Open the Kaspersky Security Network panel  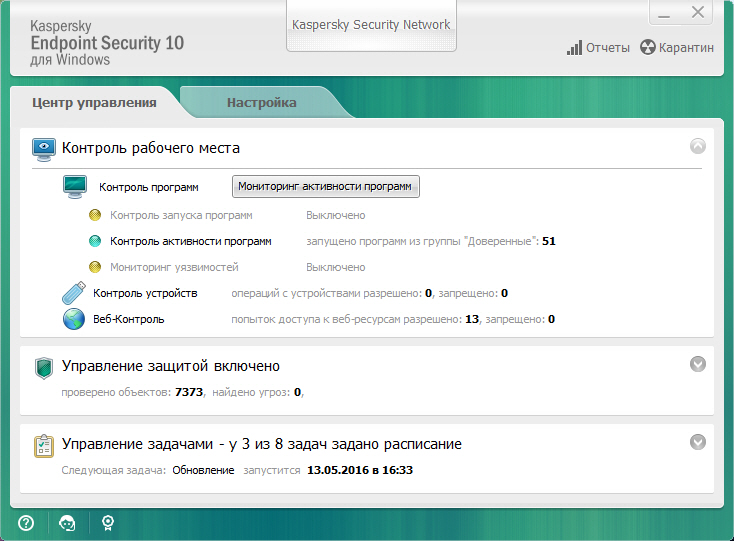[x=371, y=25]
